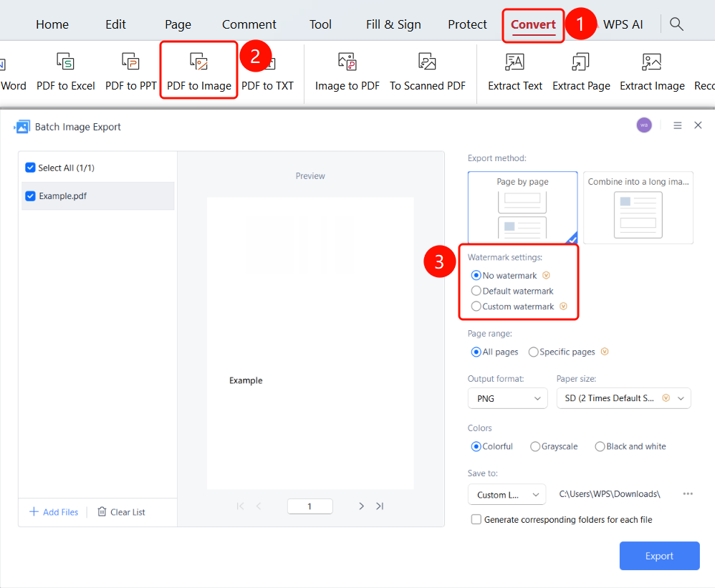Browse save location with three-dots button
Image resolution: width=715 pixels, height=588 pixels.
pos(688,493)
